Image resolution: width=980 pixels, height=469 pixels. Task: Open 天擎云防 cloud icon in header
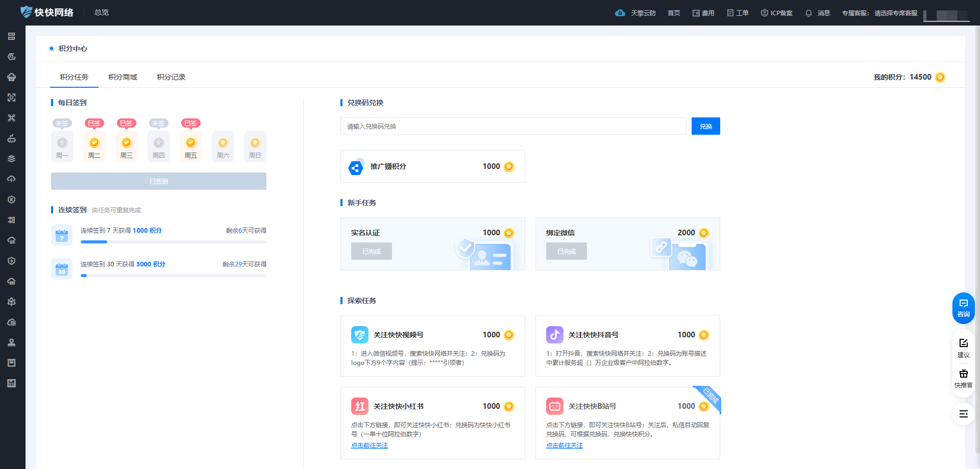click(620, 13)
